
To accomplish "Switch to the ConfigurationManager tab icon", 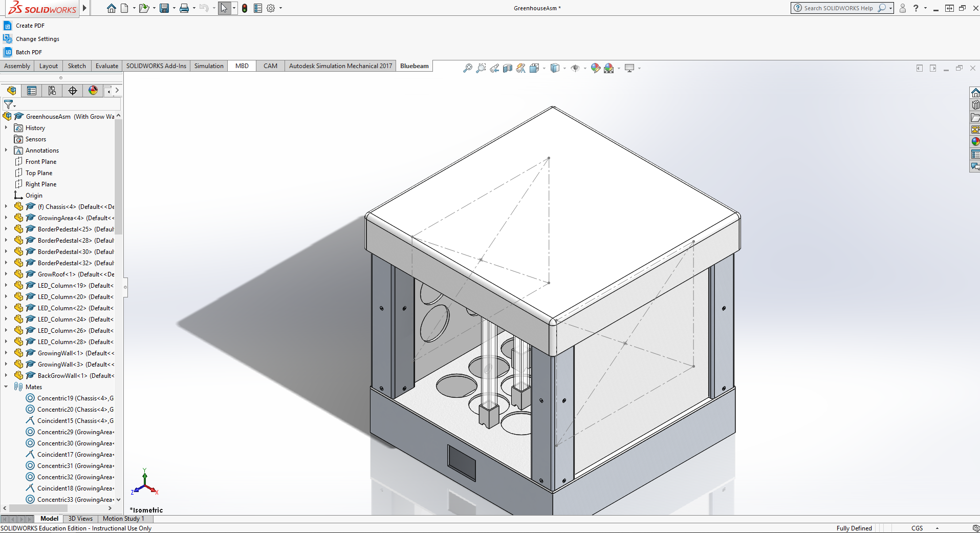I will (52, 91).
